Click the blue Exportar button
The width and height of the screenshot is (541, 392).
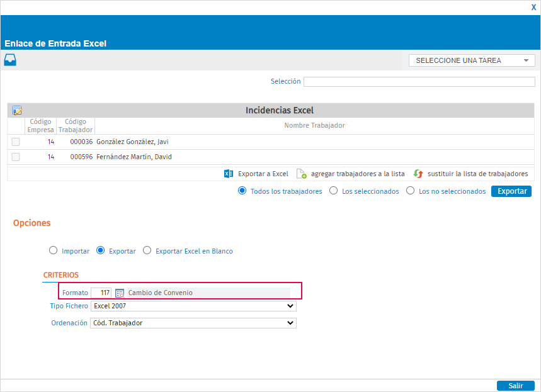click(511, 191)
